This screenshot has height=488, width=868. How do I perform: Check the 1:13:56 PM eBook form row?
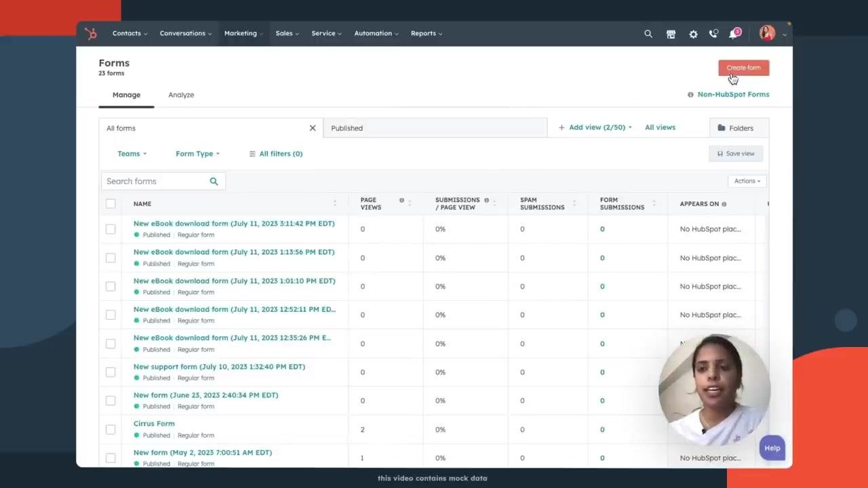(111, 258)
